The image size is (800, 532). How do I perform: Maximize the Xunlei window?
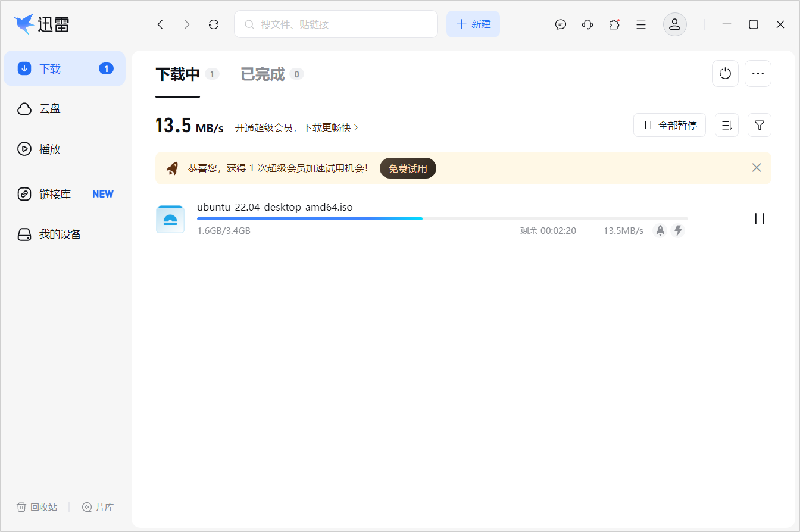pos(754,24)
